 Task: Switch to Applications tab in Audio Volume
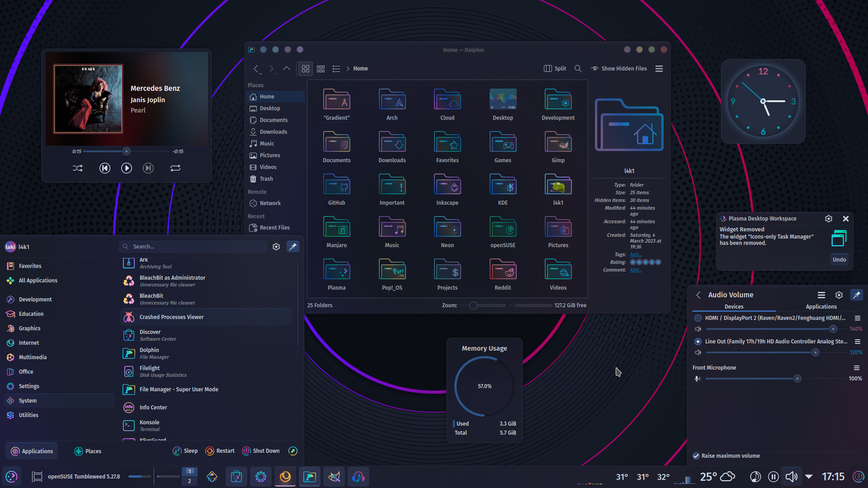click(821, 307)
